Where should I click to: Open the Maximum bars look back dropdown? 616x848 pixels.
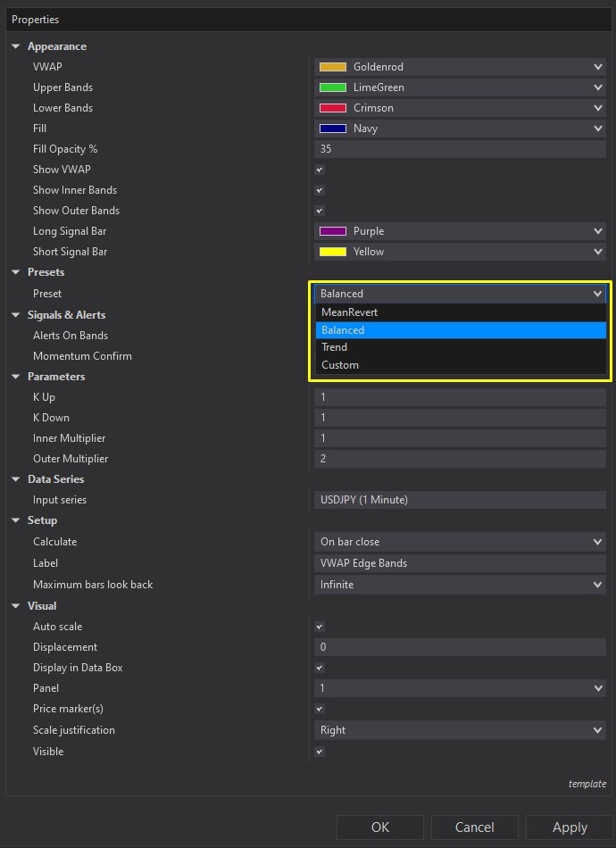[596, 585]
